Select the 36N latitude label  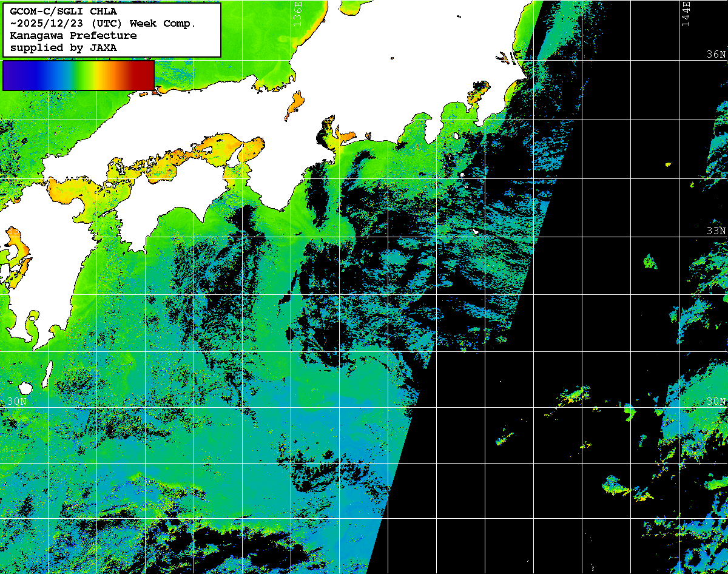pos(716,54)
